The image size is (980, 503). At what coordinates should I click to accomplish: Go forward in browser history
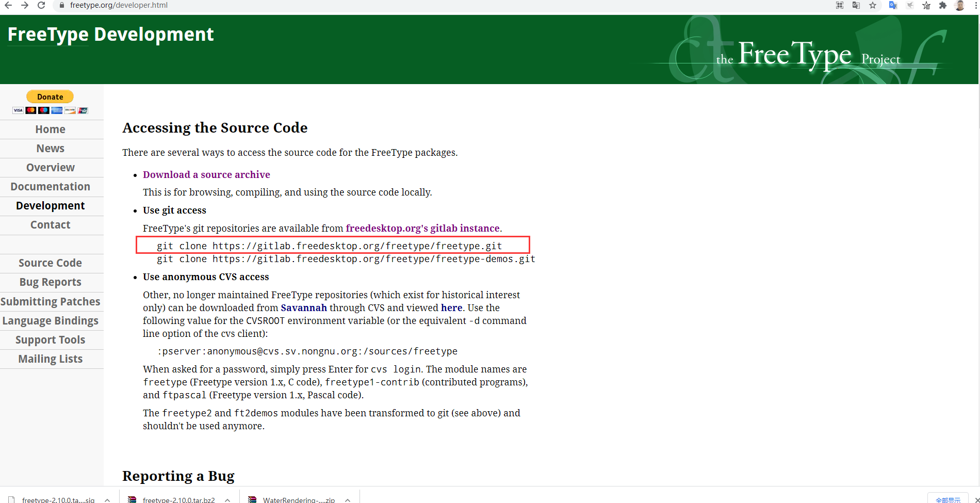point(24,5)
